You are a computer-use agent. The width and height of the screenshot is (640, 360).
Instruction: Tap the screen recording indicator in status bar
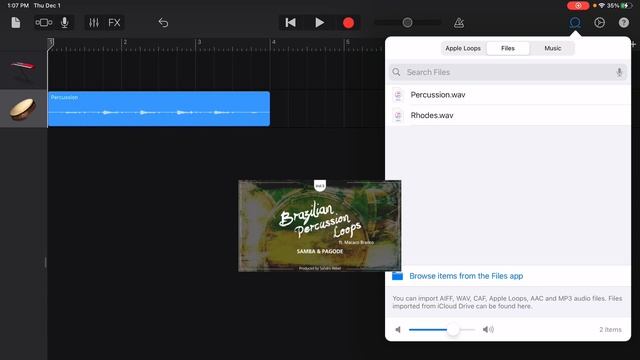tap(578, 6)
